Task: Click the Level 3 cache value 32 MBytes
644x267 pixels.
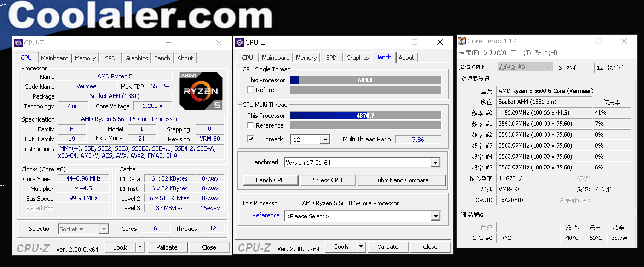Action: (x=170, y=208)
